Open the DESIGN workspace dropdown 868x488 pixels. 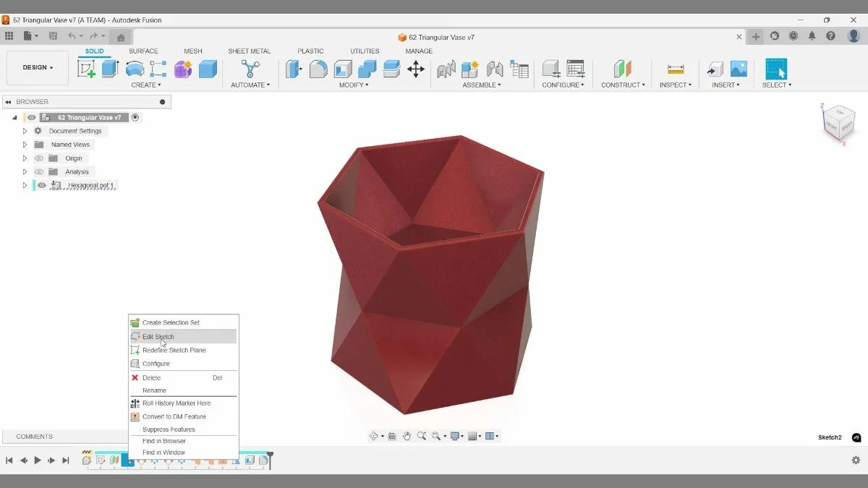click(x=37, y=67)
